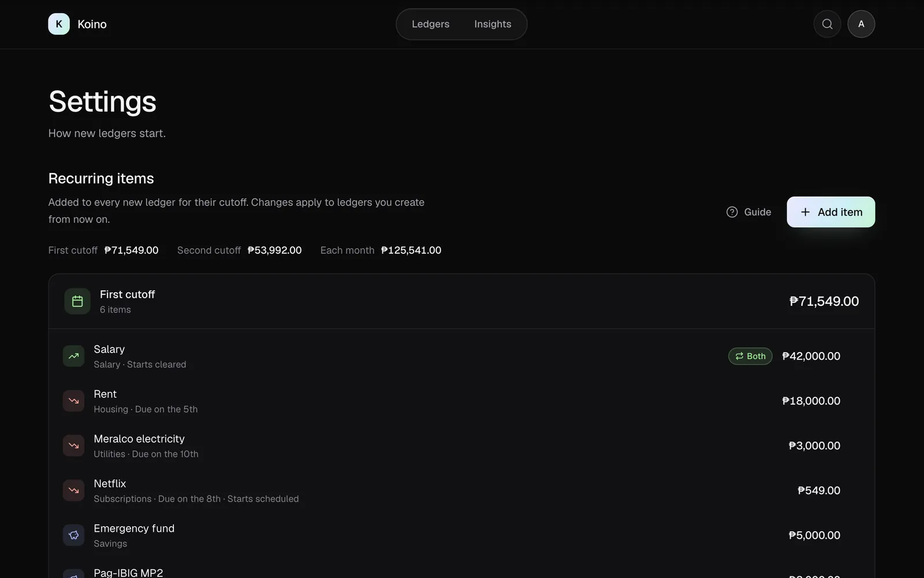Open the Guide link
Screen dimensions: 924x578
(748, 212)
